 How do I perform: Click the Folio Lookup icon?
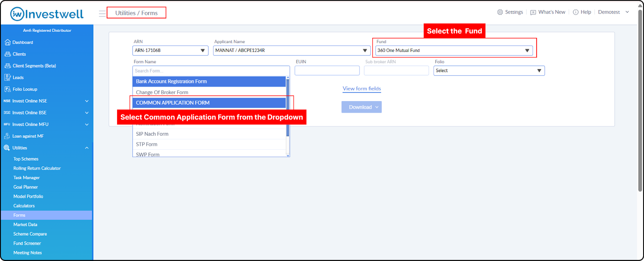click(7, 89)
